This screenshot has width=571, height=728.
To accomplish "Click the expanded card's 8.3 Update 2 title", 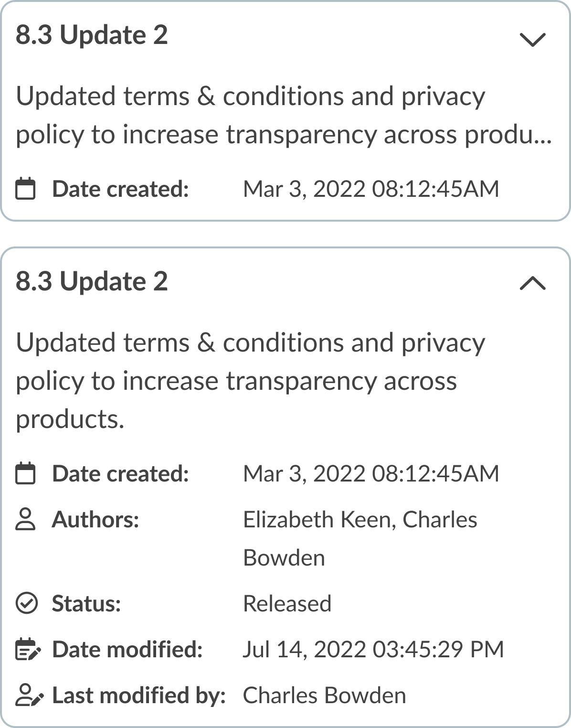I will (92, 281).
